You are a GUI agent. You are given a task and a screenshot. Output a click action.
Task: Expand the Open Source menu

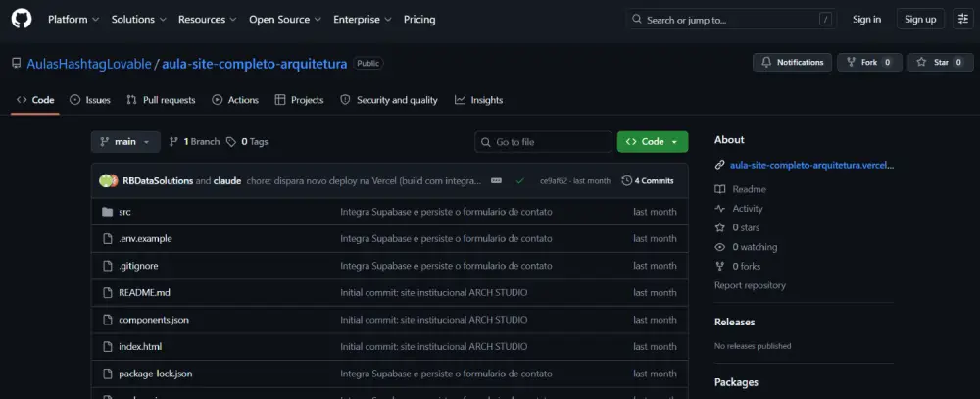285,20
